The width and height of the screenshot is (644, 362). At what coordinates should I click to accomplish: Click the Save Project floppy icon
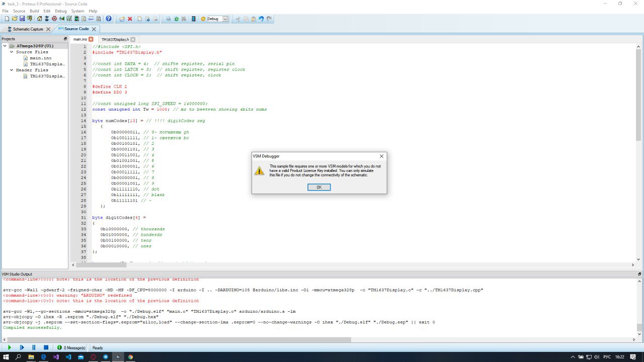pos(22,19)
